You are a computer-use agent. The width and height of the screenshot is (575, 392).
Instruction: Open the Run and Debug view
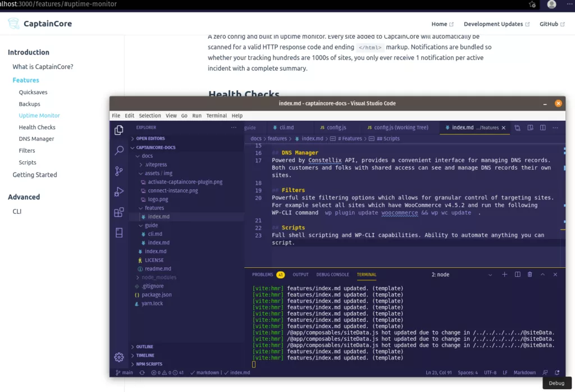click(119, 192)
